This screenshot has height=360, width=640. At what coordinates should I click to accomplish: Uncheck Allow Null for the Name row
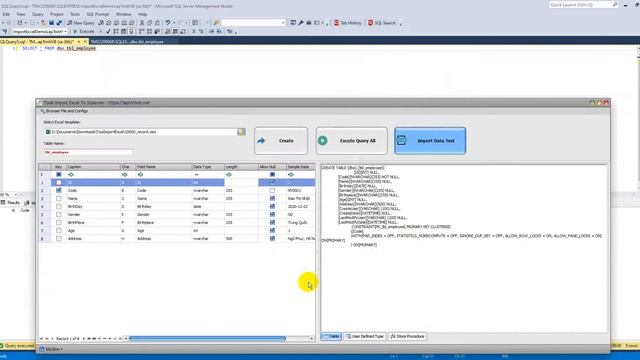(272, 198)
